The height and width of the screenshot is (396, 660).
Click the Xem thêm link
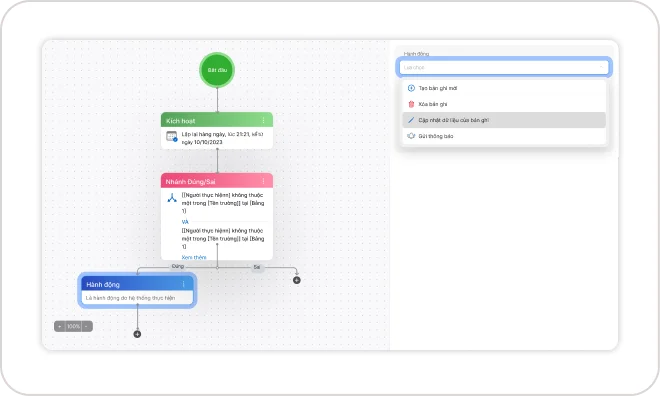(194, 257)
